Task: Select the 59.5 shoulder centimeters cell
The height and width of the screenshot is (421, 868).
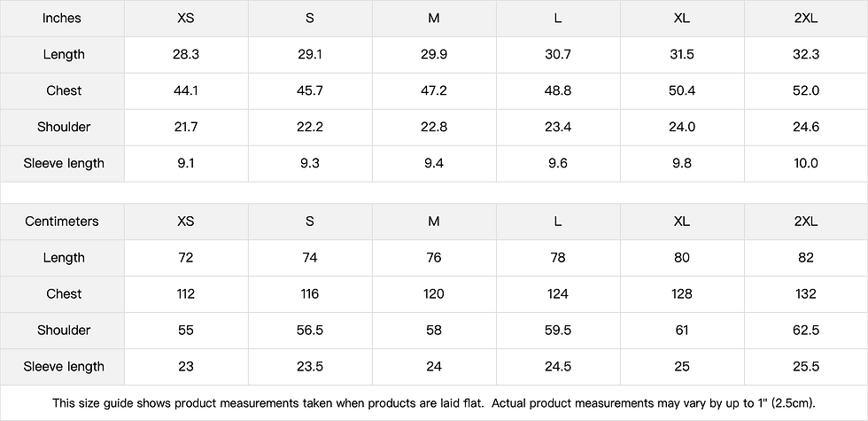Action: 558,330
